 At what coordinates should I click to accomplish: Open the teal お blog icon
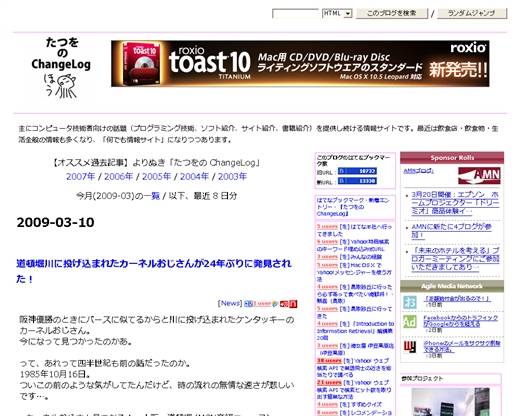coord(410,302)
